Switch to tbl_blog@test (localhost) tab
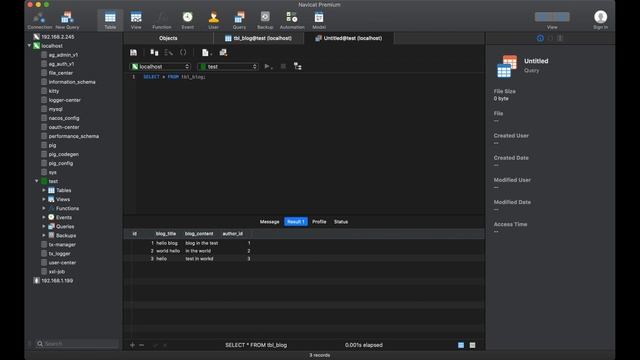Image resolution: width=640 pixels, height=360 pixels. coord(259,38)
